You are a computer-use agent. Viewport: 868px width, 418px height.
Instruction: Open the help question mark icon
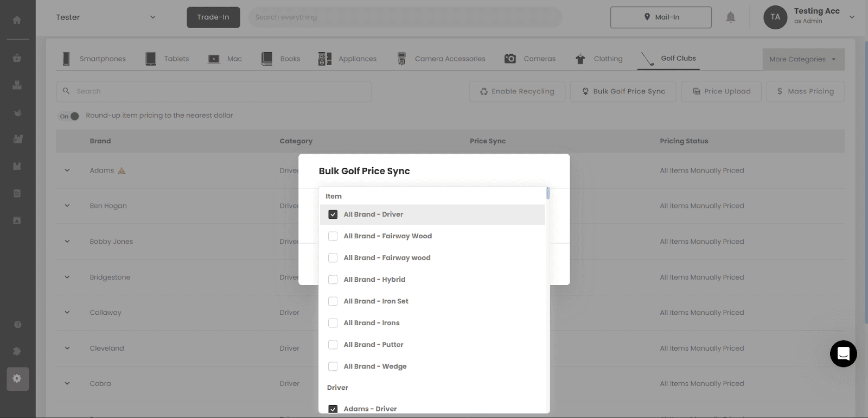click(17, 325)
